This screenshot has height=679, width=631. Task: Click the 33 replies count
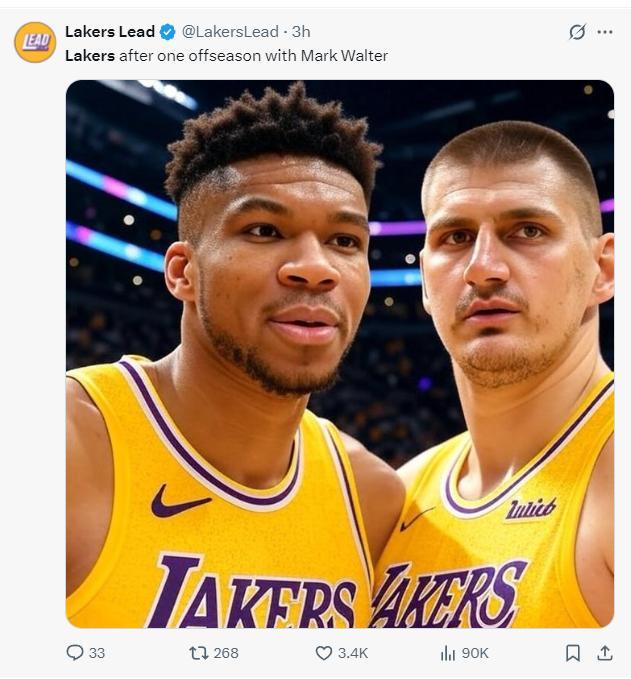(x=97, y=653)
